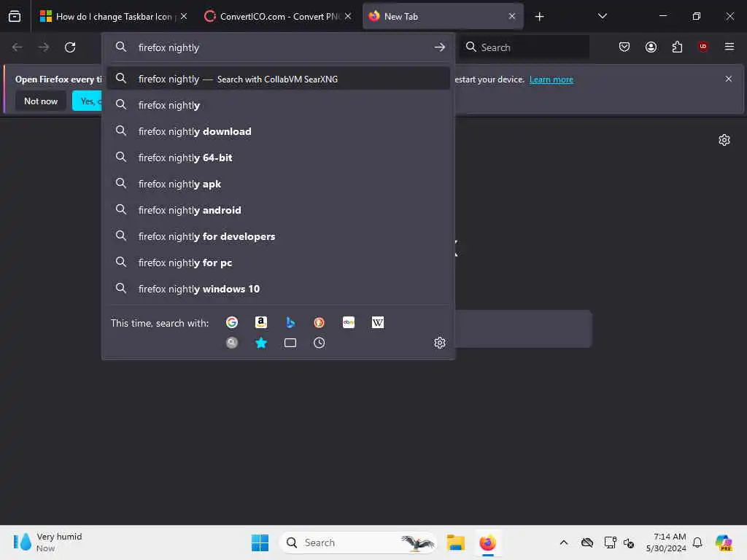747x560 pixels.
Task: Close the ConvertICO.com tab
Action: coord(348,16)
